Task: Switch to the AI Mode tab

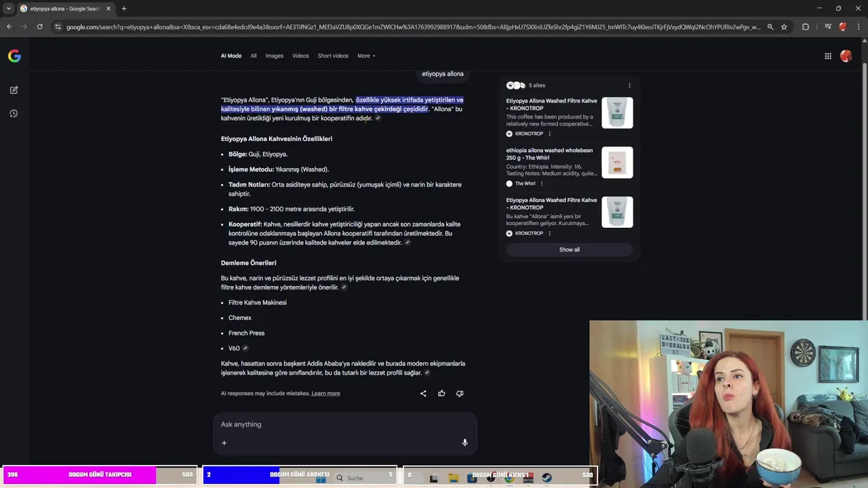Action: (x=231, y=56)
